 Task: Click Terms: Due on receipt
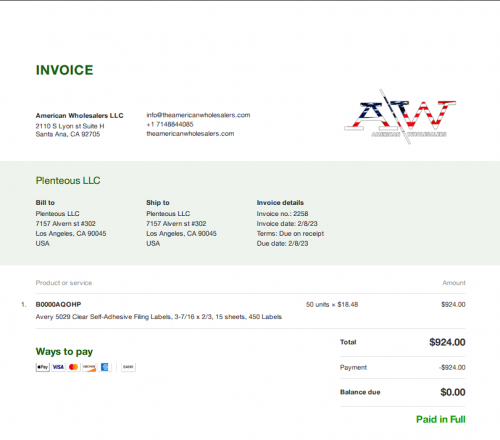tap(290, 234)
